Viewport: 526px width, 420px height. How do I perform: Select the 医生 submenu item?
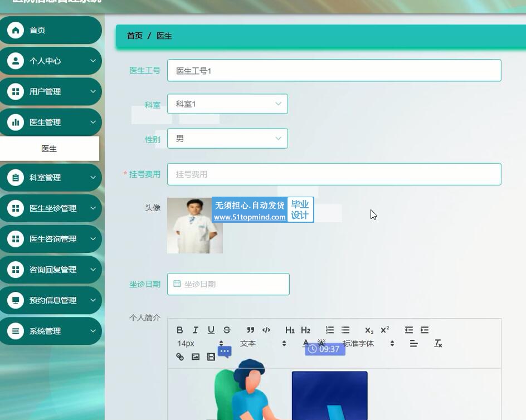tap(49, 149)
